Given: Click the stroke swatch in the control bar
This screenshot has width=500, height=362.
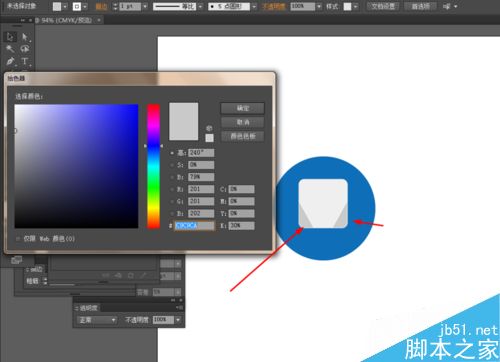Looking at the screenshot, I should pos(77,6).
